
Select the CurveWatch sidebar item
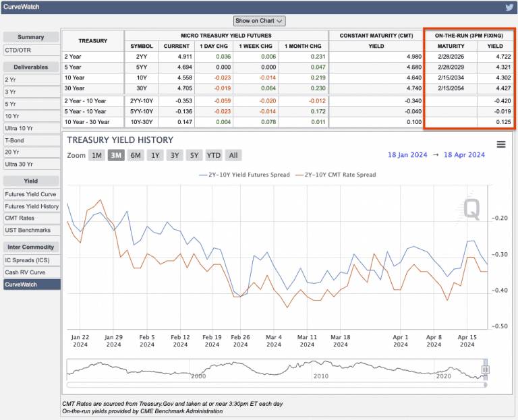coord(32,284)
